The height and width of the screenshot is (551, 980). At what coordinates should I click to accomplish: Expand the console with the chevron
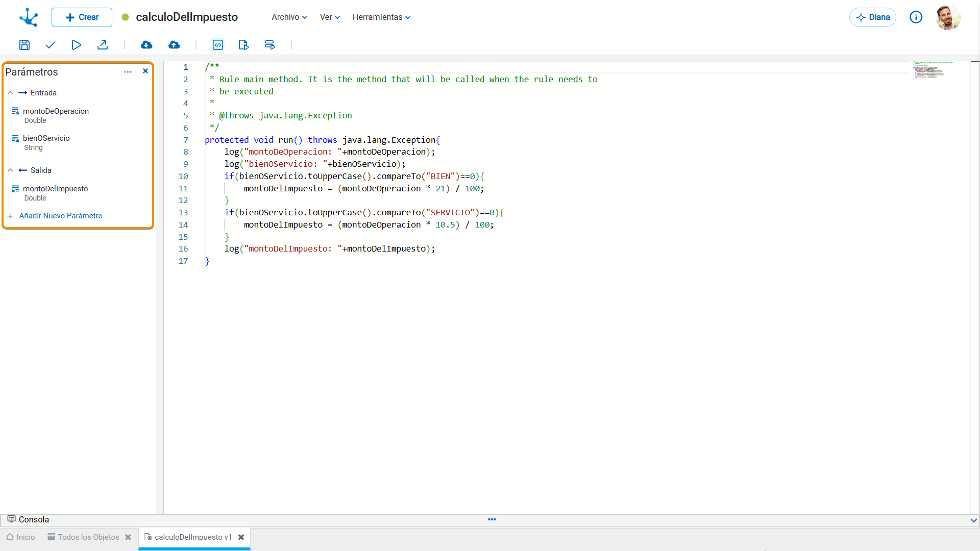(x=974, y=520)
